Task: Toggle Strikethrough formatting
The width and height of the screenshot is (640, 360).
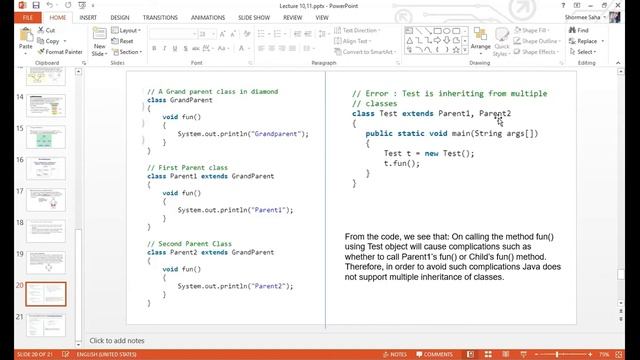Action: 196,48
